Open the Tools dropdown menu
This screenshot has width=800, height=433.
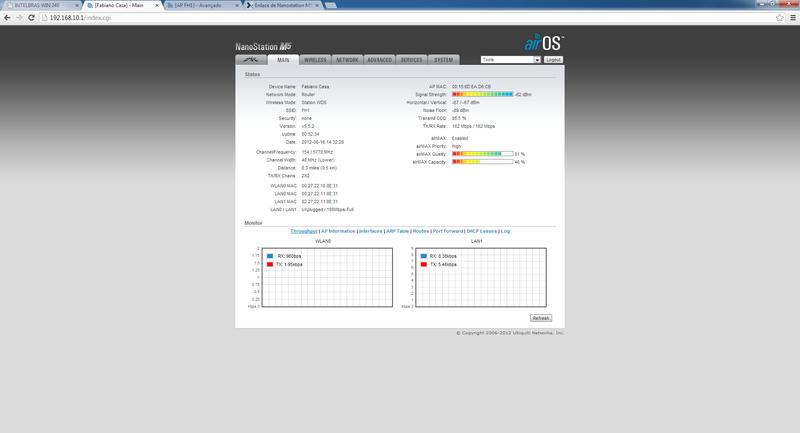point(510,60)
